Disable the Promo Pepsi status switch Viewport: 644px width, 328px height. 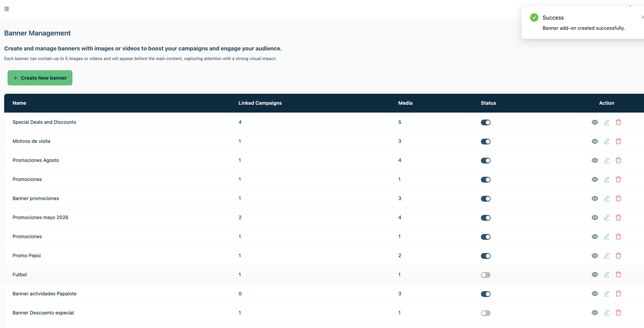click(x=486, y=256)
